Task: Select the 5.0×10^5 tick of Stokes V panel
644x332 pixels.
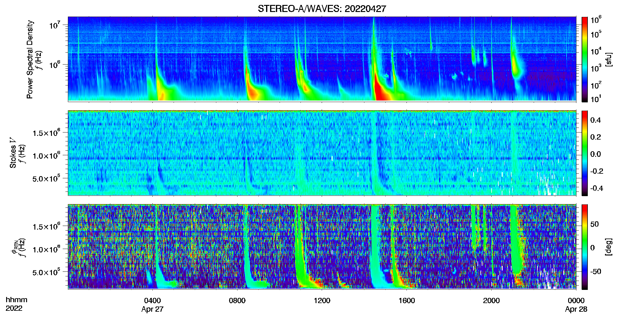Action: (46, 178)
